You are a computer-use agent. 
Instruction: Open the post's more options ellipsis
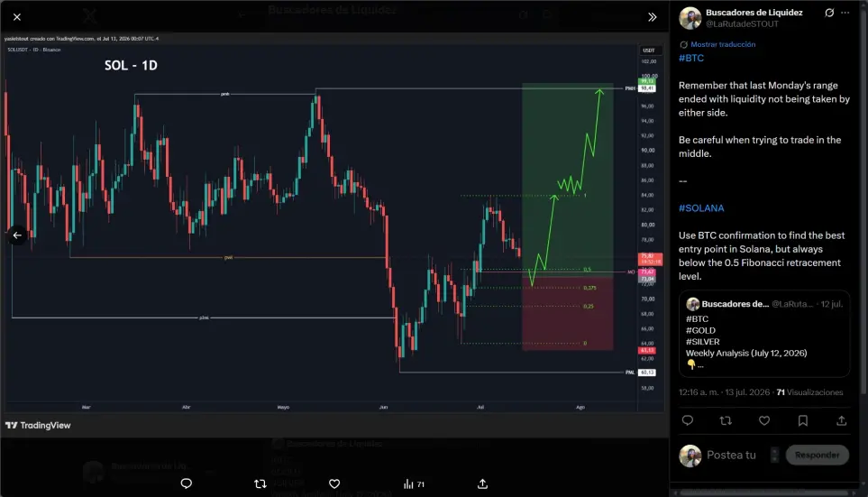coord(845,13)
